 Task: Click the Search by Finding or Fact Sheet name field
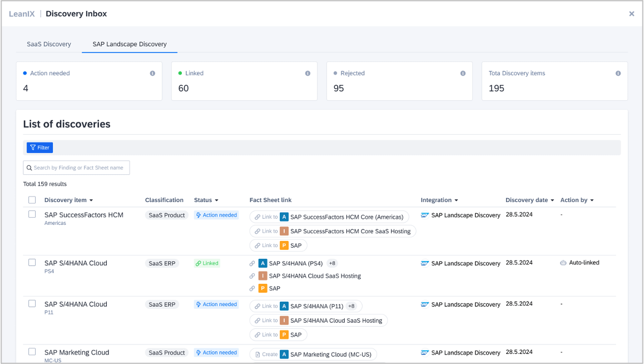pyautogui.click(x=76, y=168)
